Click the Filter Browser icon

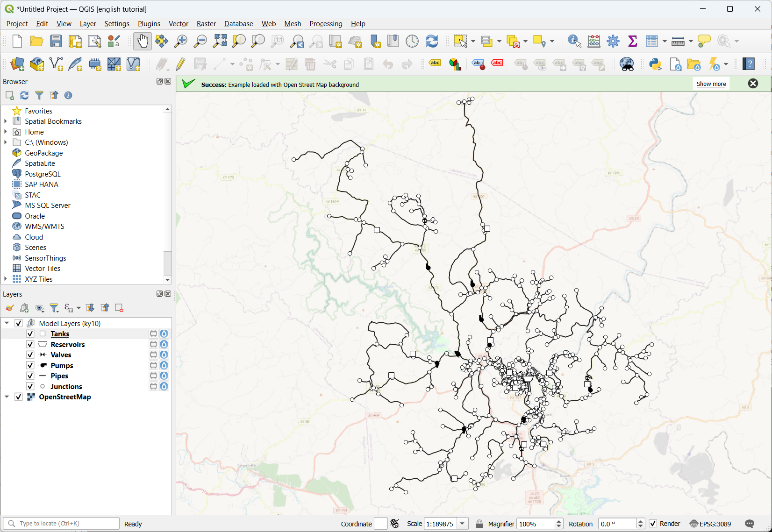click(x=39, y=95)
